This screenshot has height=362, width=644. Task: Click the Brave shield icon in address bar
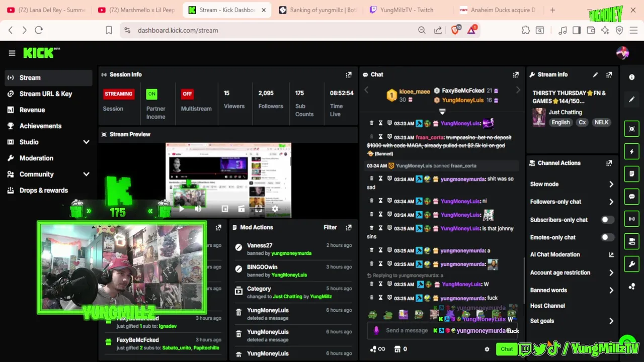(455, 30)
